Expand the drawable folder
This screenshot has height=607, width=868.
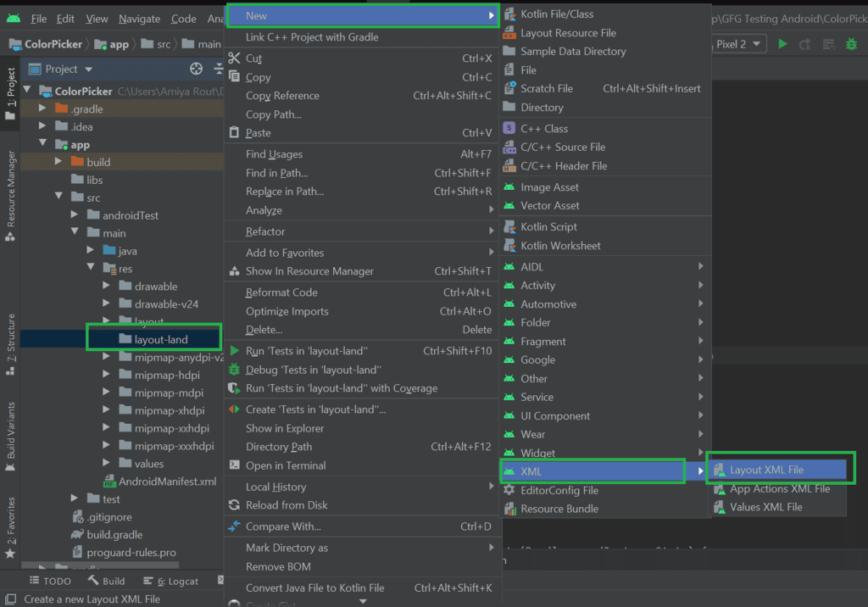(x=106, y=286)
